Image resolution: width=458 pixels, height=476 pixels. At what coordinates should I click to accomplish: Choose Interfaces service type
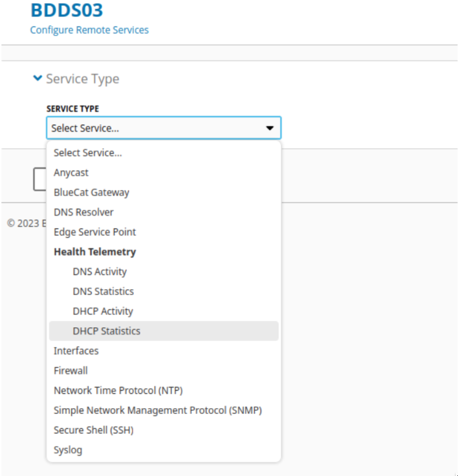tap(164, 351)
